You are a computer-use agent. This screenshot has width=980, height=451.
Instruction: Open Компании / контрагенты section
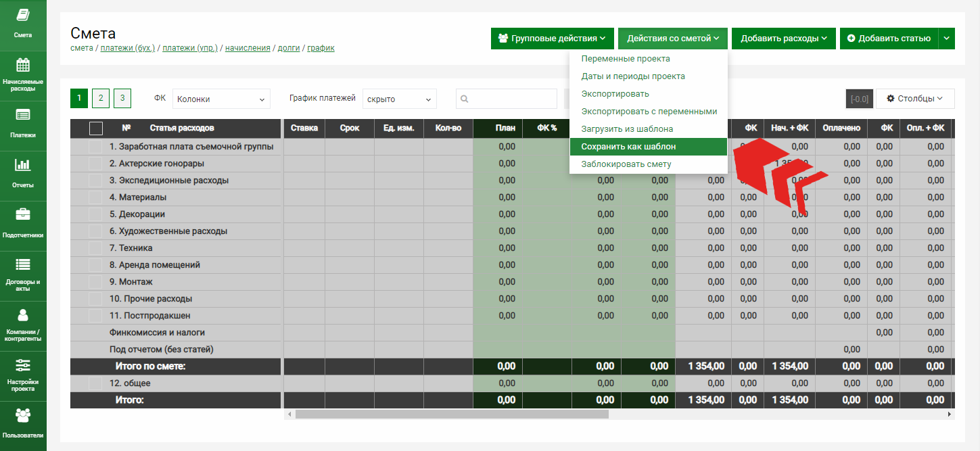(23, 315)
